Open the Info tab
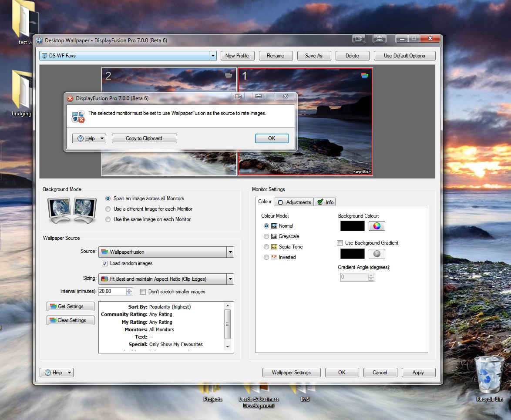Screen dimensions: 511x420 [325, 202]
